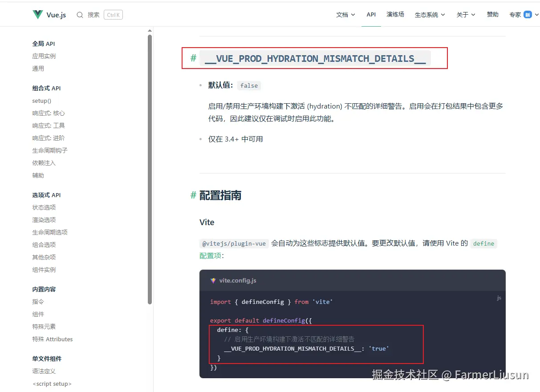This screenshot has height=392, width=540.
Task: Open the 演练场 navigation item
Action: tap(395, 15)
